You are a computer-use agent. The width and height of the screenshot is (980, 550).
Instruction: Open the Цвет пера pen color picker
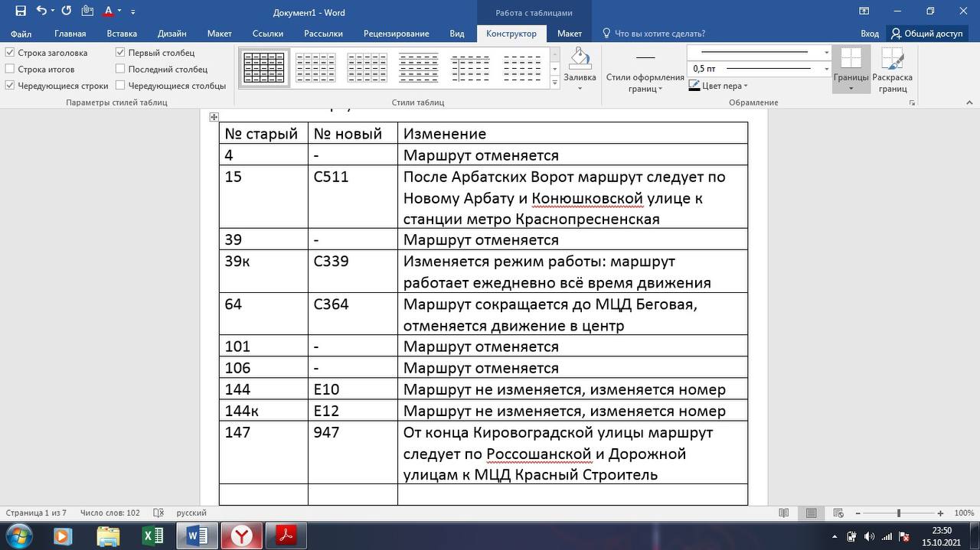click(719, 86)
